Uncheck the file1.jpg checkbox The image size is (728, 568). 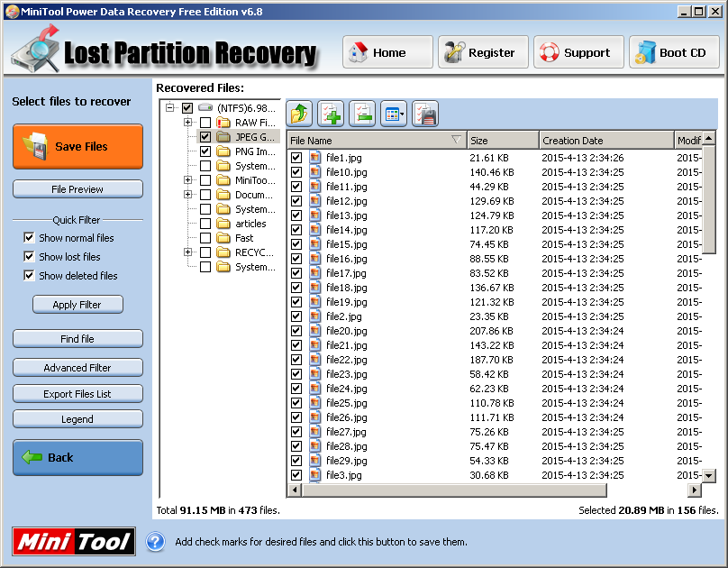296,158
